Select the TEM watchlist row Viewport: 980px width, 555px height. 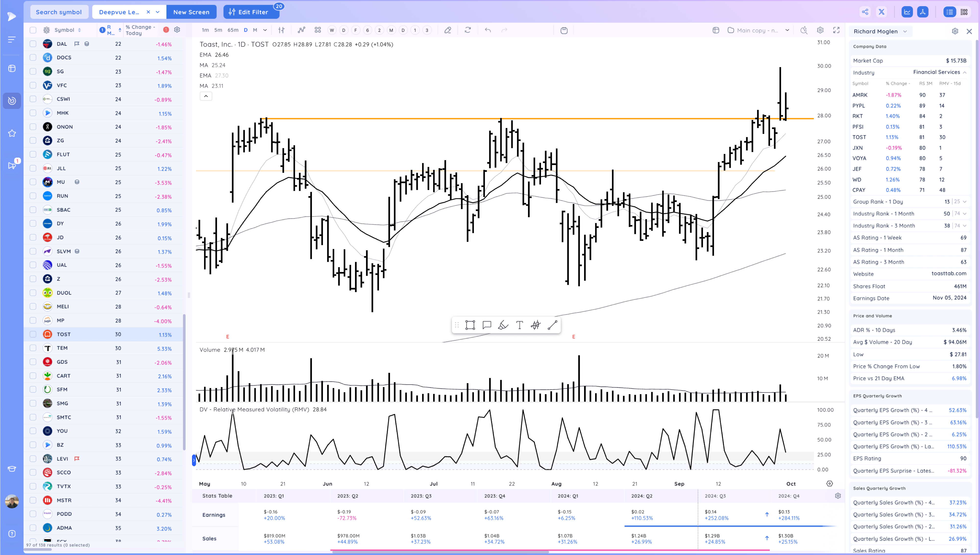click(x=104, y=348)
